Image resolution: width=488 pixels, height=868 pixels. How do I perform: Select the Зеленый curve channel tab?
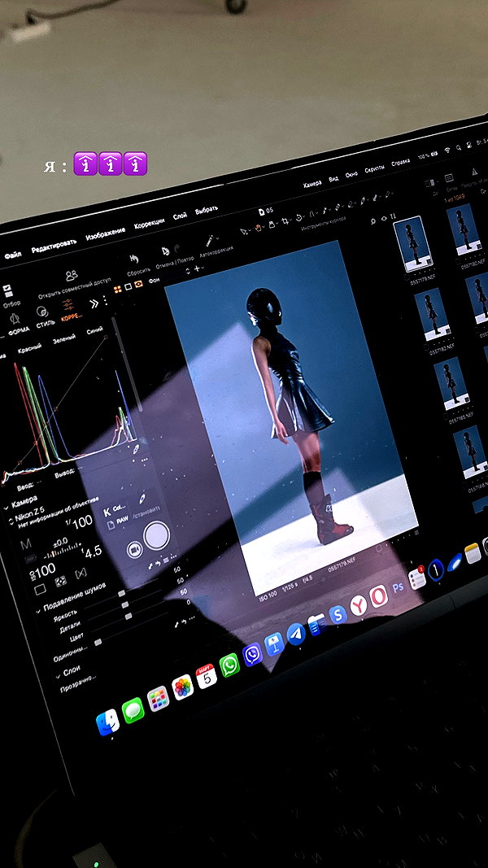click(x=63, y=340)
